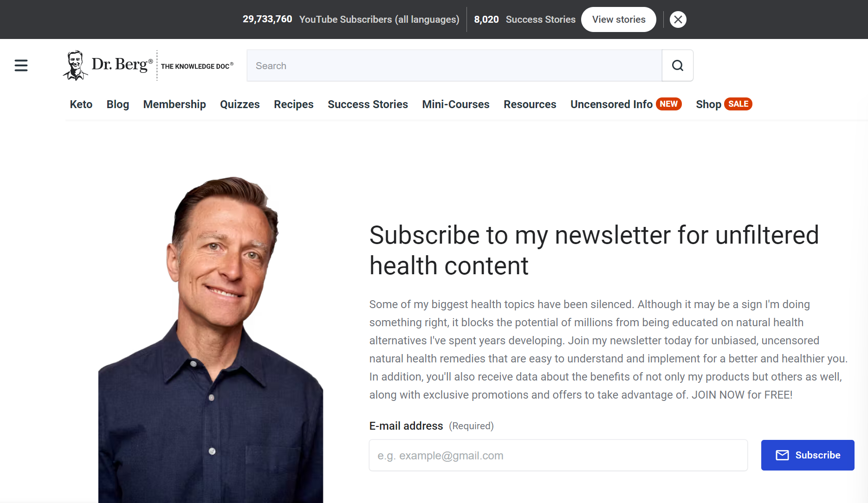This screenshot has height=503, width=868.
Task: Click the 8,020 Success Stories counter
Action: [525, 19]
